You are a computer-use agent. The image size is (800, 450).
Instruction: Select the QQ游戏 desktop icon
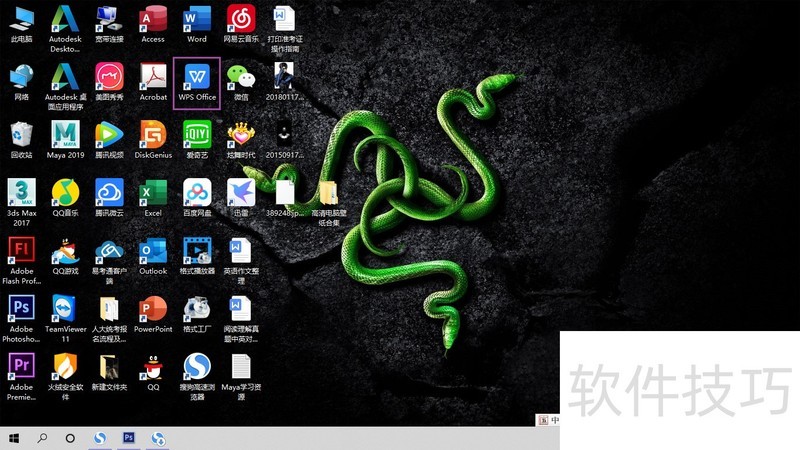tap(65, 256)
